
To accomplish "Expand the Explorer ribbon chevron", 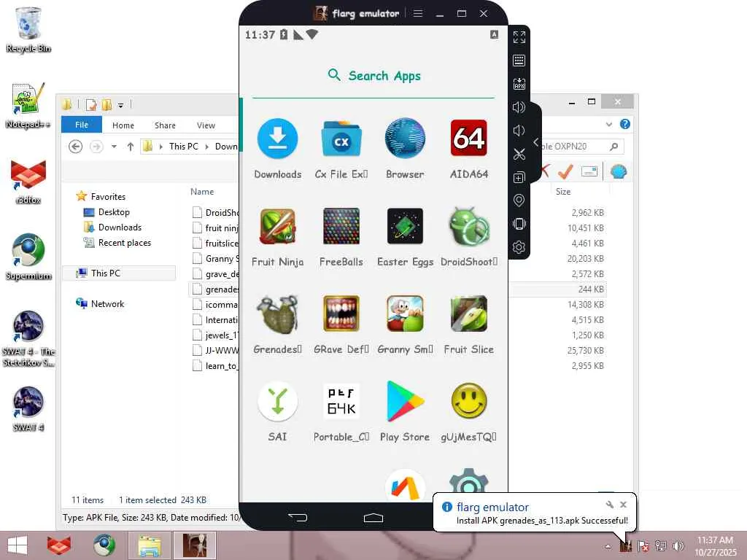I will point(609,124).
